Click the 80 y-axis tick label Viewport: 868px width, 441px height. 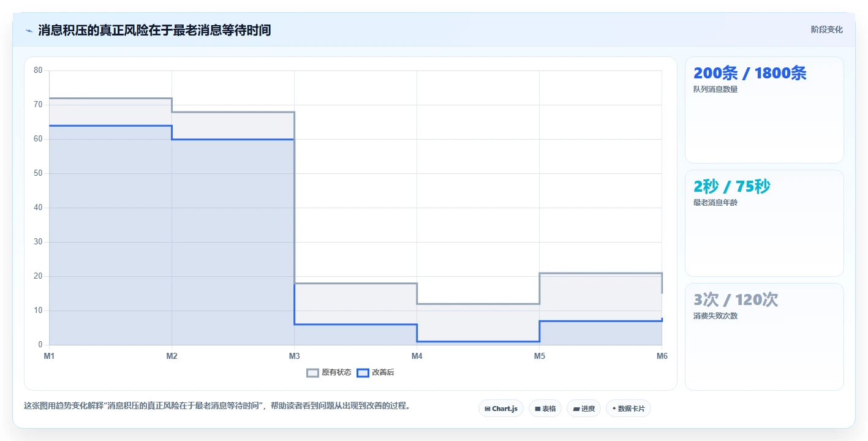(x=38, y=70)
